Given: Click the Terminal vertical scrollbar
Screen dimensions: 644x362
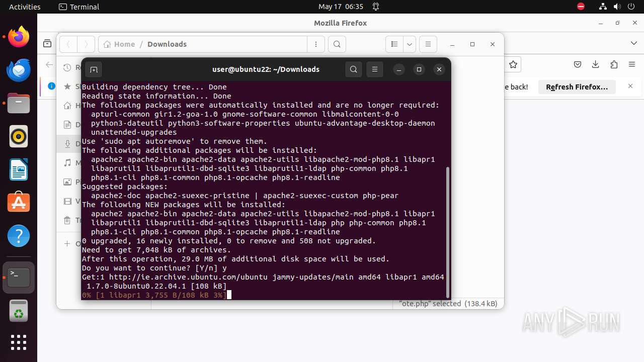Looking at the screenshot, I should pos(447,232).
